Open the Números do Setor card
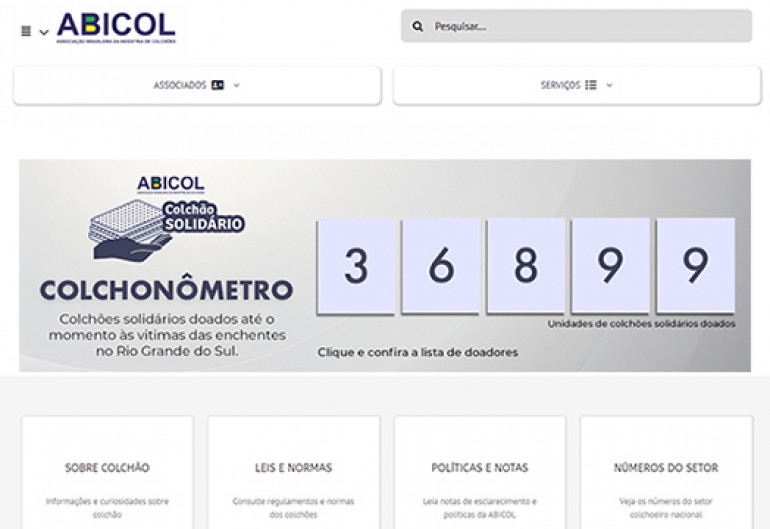The image size is (770, 529). pyautogui.click(x=665, y=468)
